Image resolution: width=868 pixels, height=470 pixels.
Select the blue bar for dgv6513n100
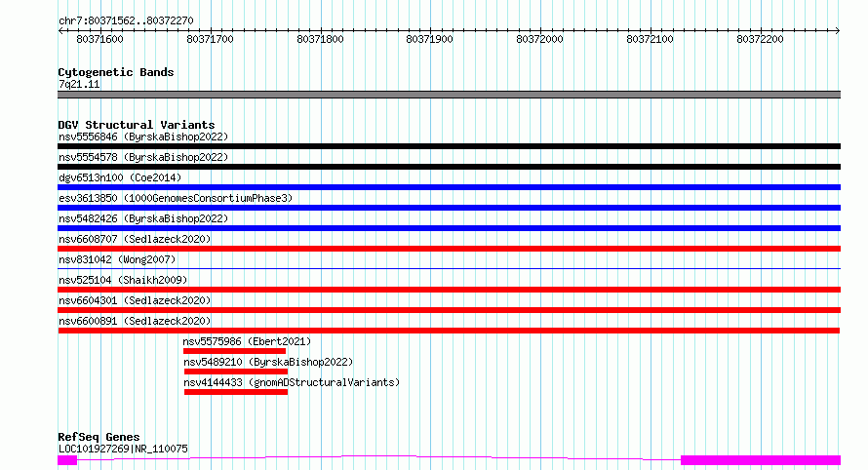449,187
